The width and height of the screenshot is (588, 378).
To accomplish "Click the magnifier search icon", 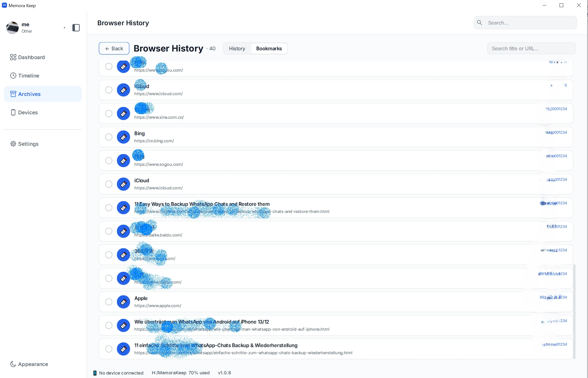I will click(x=479, y=23).
